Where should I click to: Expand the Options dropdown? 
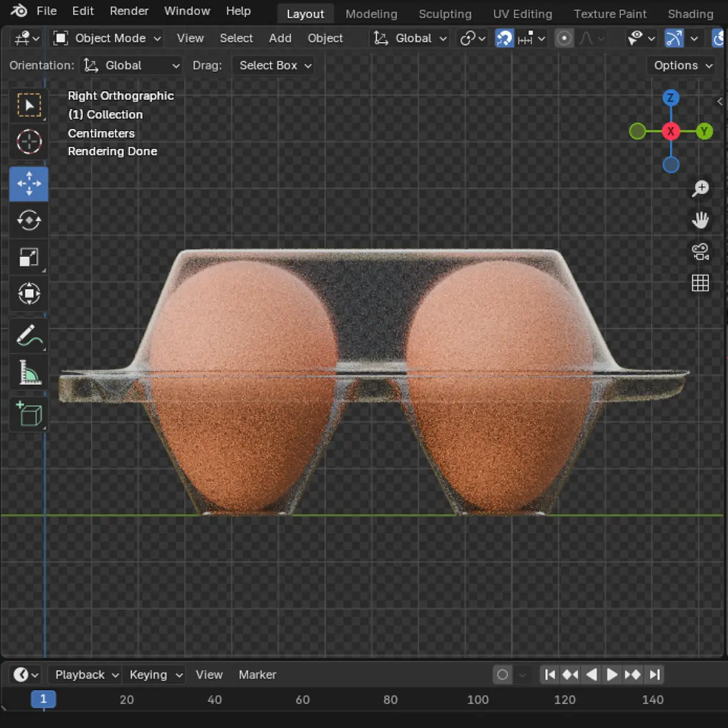[x=682, y=66]
